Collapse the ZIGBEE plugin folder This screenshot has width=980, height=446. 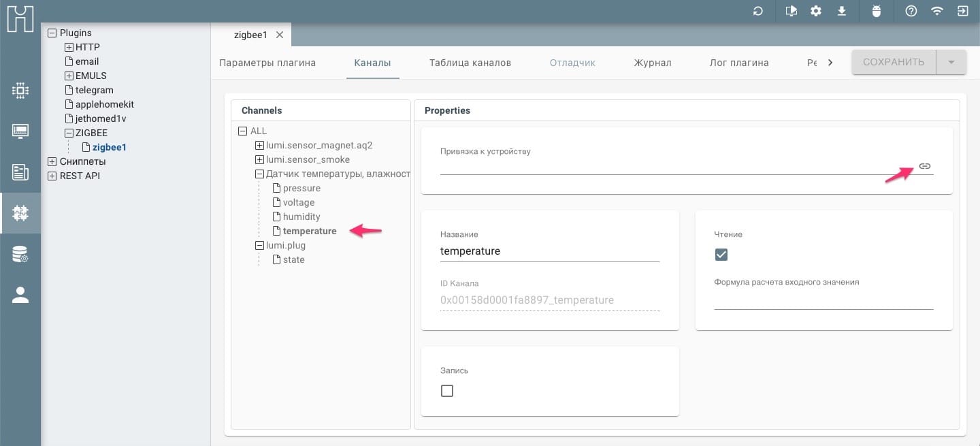(69, 133)
